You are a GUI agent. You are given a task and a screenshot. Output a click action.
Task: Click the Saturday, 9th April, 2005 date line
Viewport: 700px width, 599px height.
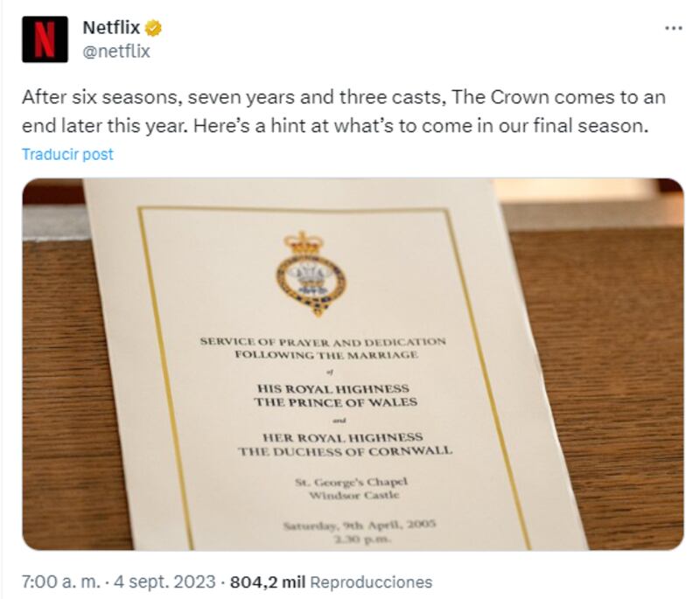359,525
